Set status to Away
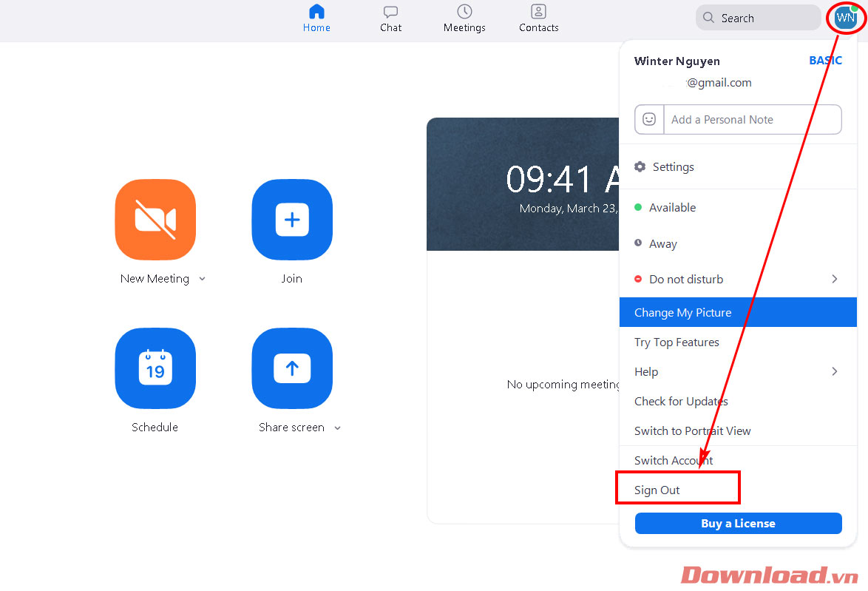Viewport: 868px width, 591px height. coord(738,243)
